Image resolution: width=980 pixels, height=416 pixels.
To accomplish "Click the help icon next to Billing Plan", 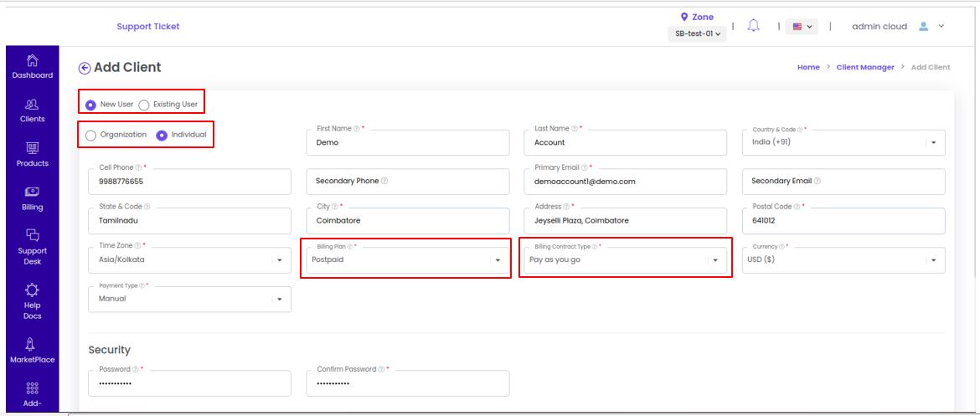I will 350,247.
